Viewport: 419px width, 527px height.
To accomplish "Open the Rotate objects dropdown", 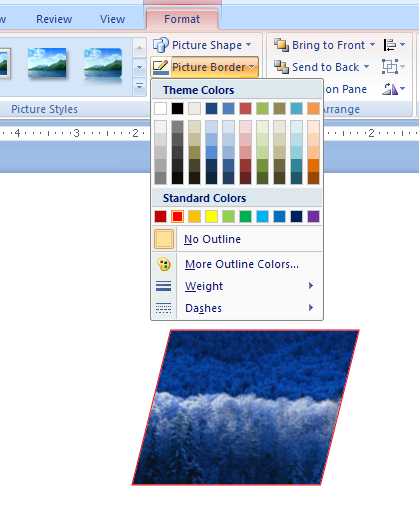I will (x=394, y=89).
